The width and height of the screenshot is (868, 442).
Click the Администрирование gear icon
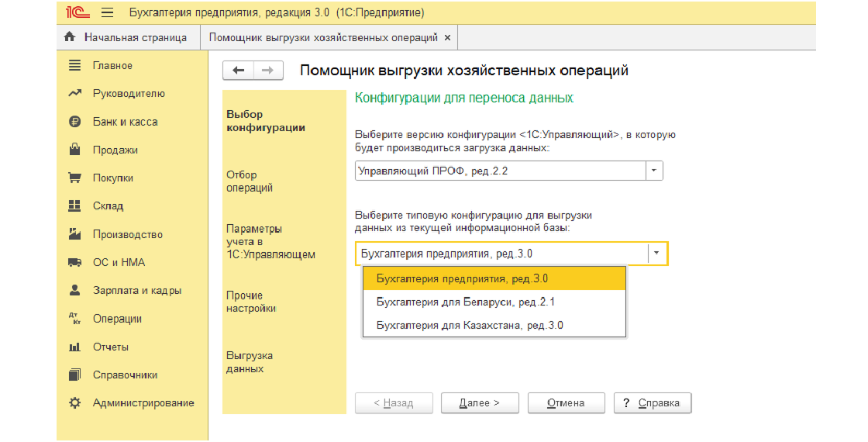click(74, 403)
